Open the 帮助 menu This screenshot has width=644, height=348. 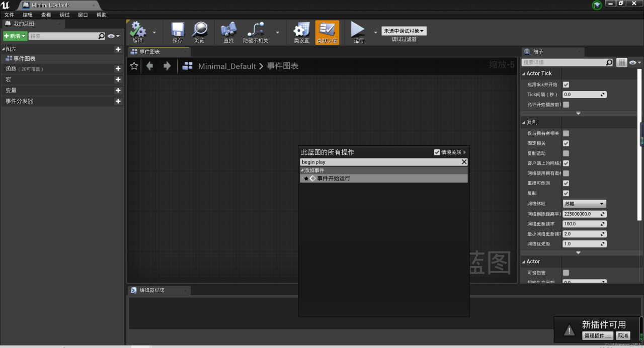coord(102,15)
